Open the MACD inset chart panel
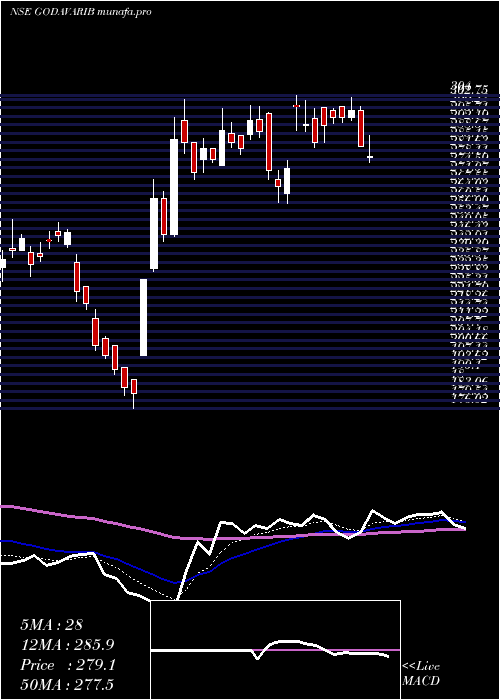500x700 pixels. tap(275, 650)
